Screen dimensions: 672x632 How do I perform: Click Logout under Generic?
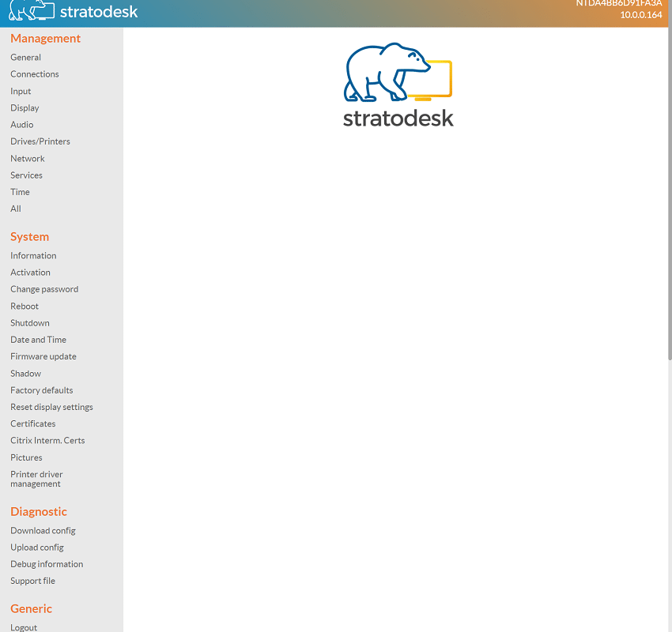tap(24, 627)
